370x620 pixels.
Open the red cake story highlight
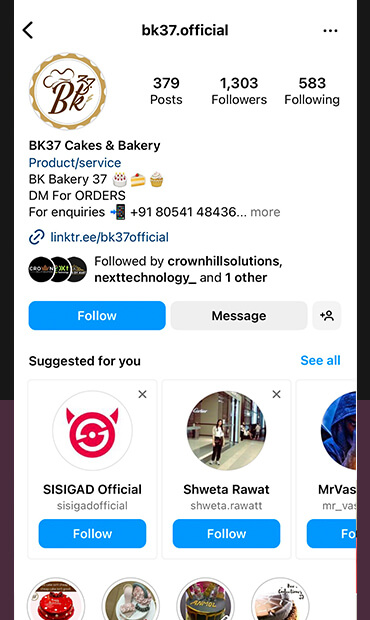point(56,600)
